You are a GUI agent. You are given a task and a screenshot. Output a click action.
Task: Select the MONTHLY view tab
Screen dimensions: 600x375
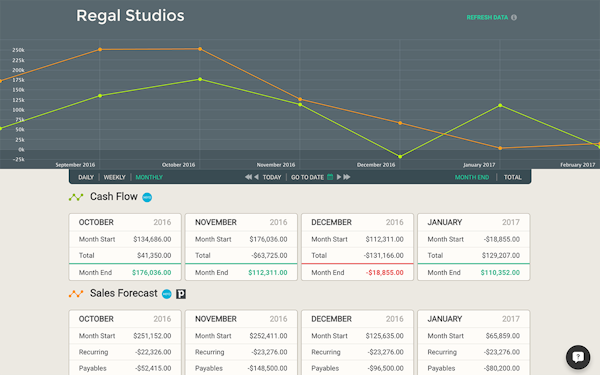pos(149,177)
